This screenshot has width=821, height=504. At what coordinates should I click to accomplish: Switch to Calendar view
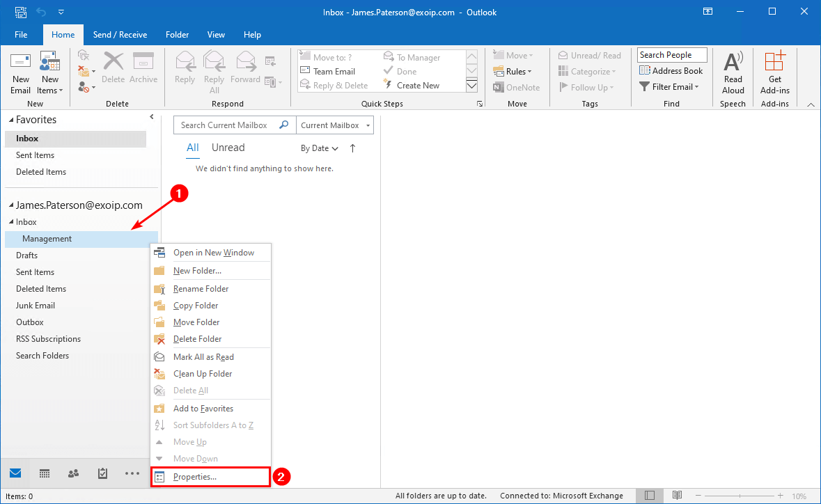(x=44, y=473)
